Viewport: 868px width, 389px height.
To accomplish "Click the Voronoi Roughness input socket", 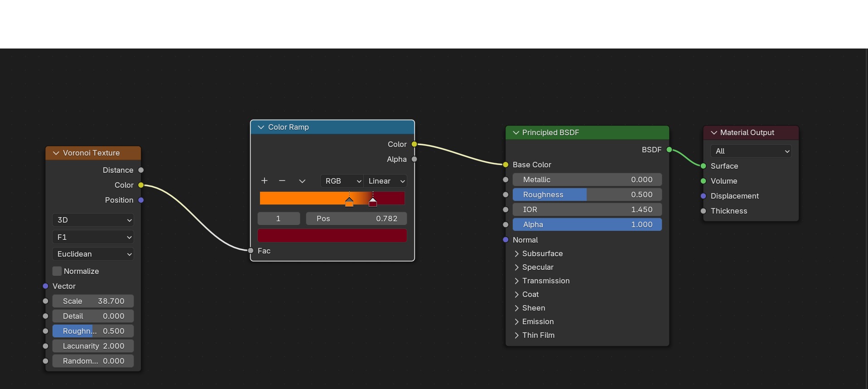I will coord(45,331).
